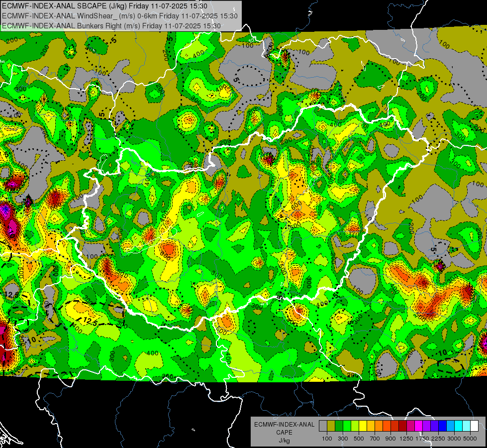Click the 700 legend scale label
The height and width of the screenshot is (448, 487).
pos(375,439)
